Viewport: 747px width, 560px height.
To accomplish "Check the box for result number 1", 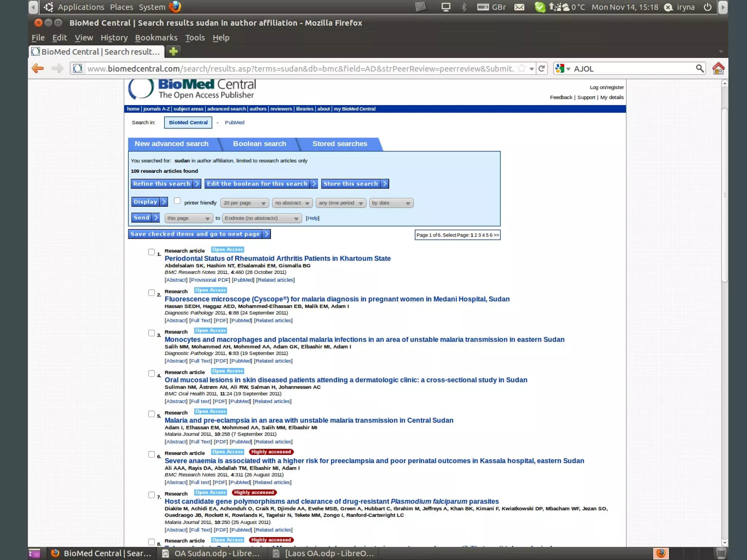I will 151,252.
